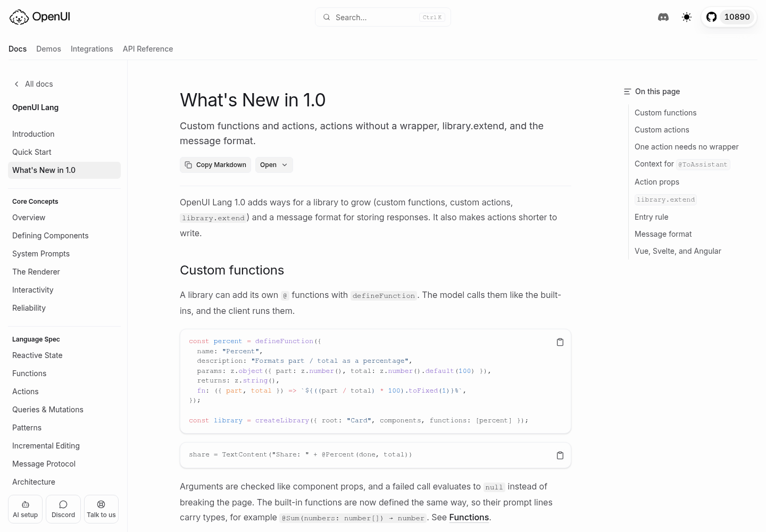Jump to library.extend in page outline
This screenshot has height=532, width=766.
(x=666, y=199)
